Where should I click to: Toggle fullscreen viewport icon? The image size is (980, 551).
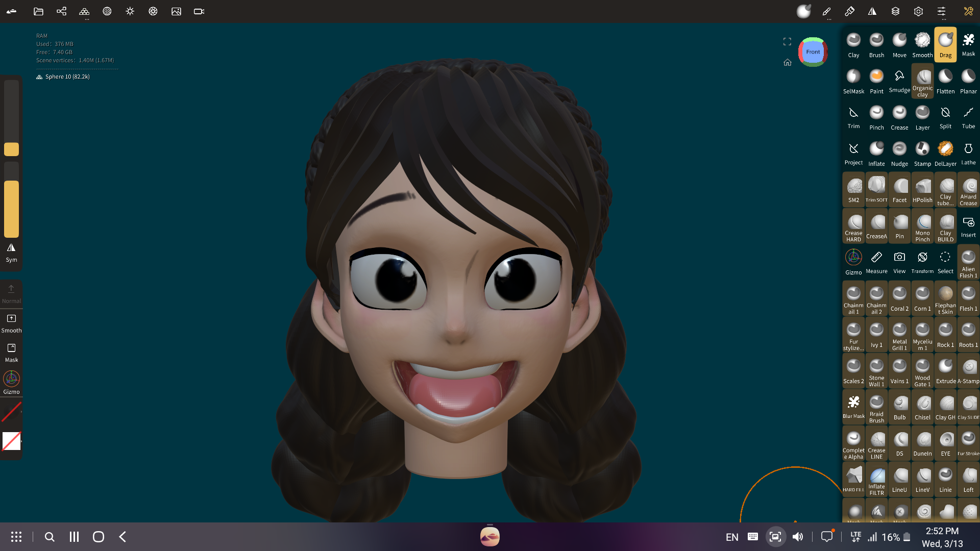pos(787,42)
